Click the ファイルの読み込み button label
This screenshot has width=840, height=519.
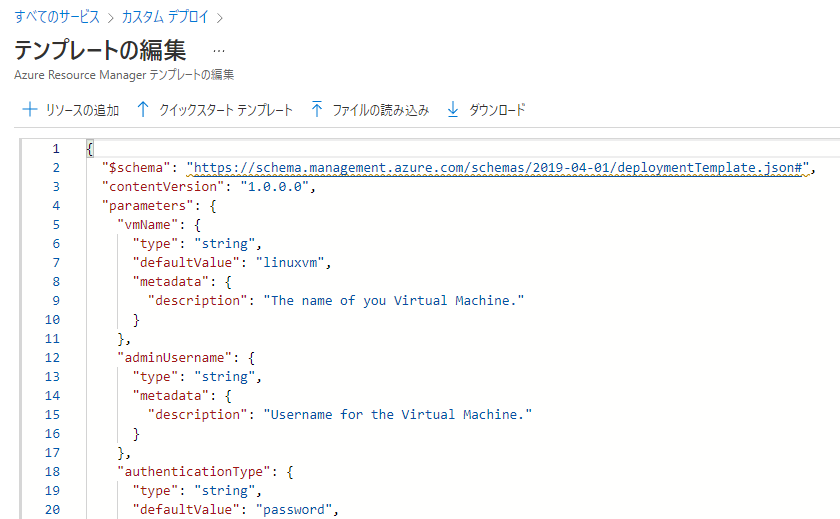coord(380,110)
